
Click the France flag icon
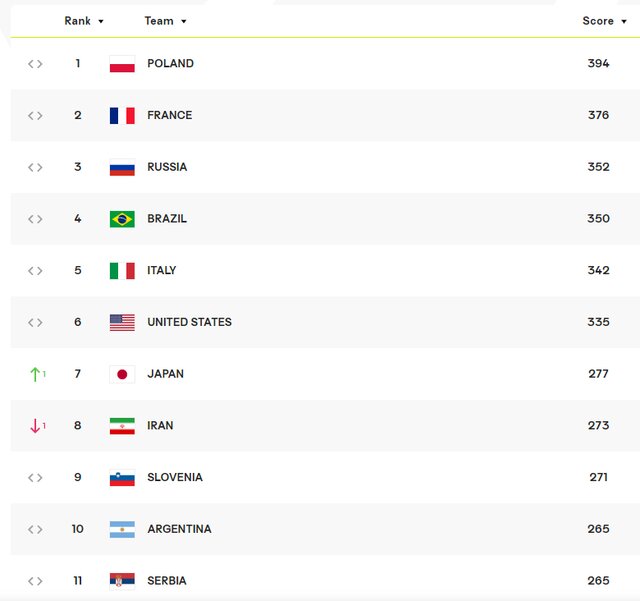point(122,116)
